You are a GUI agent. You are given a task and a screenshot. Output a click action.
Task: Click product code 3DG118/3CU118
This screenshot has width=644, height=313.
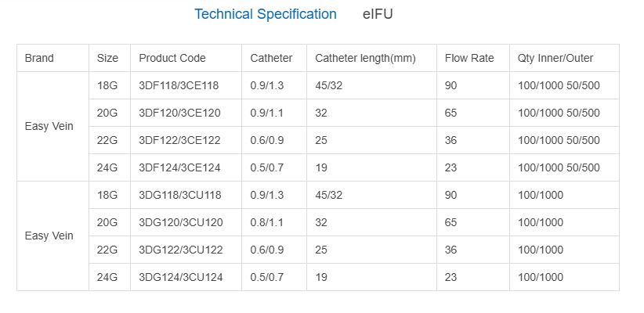180,195
